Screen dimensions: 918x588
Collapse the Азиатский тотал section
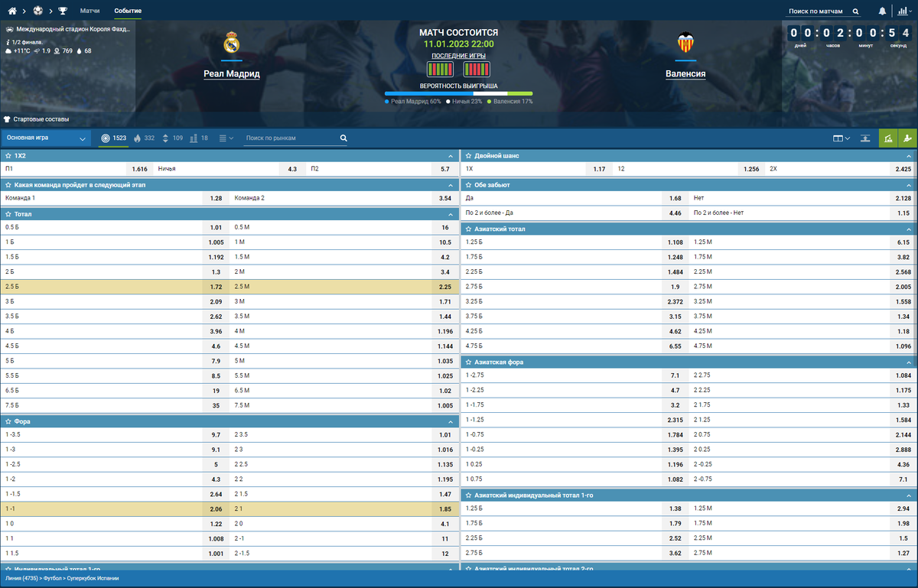point(910,229)
